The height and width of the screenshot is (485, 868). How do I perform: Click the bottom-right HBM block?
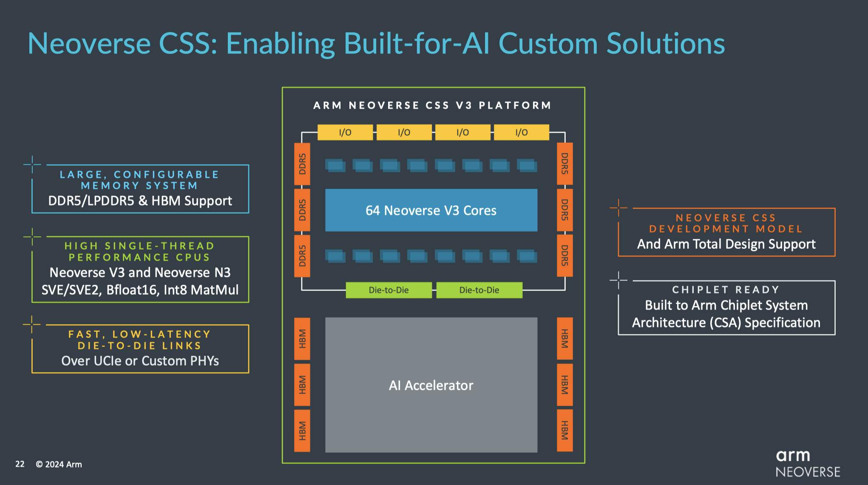564,430
